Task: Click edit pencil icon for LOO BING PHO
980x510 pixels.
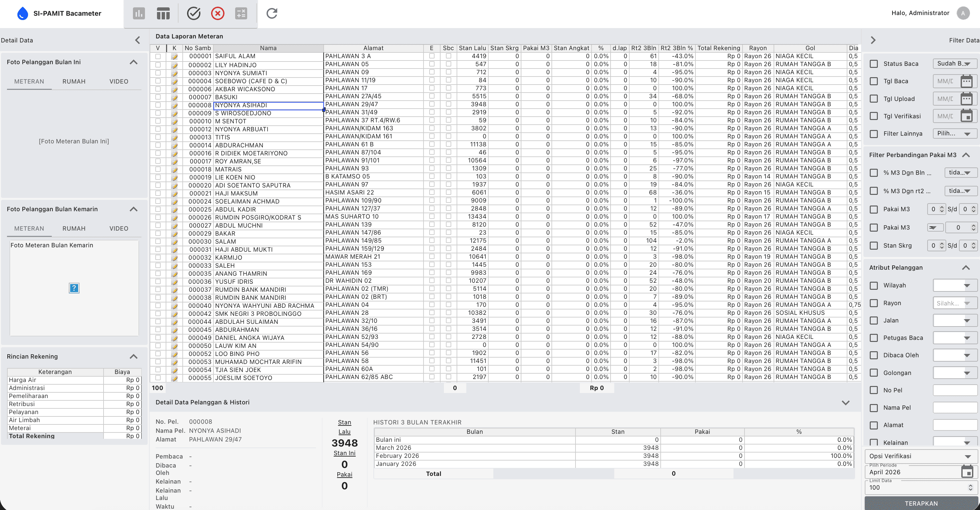Action: pos(175,354)
